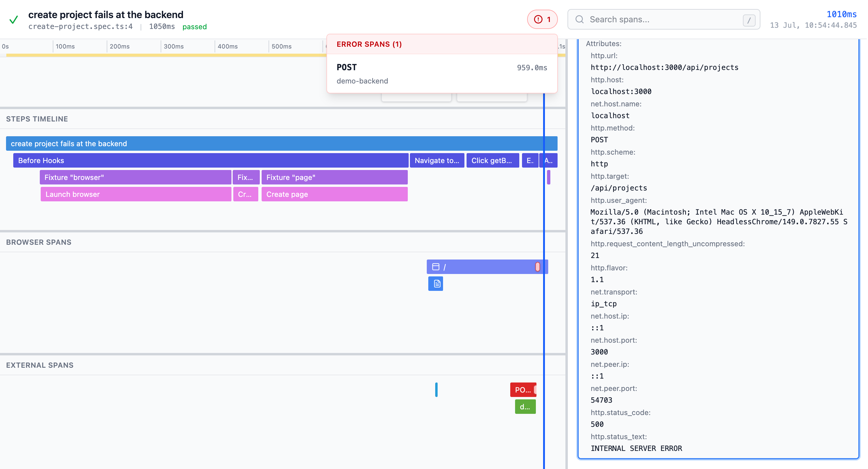Click the http.target value /api/projects
Screen dimensions: 868x469
(x=618, y=188)
